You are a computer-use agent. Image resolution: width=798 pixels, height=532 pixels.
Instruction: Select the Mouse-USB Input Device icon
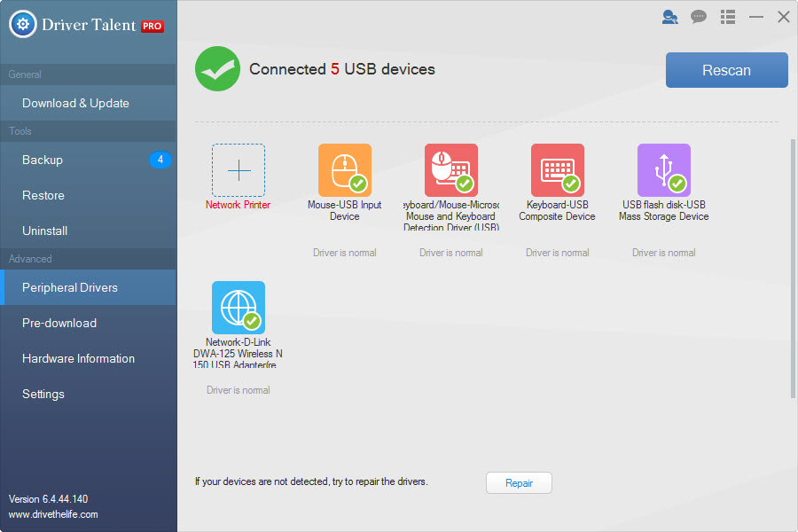345,170
